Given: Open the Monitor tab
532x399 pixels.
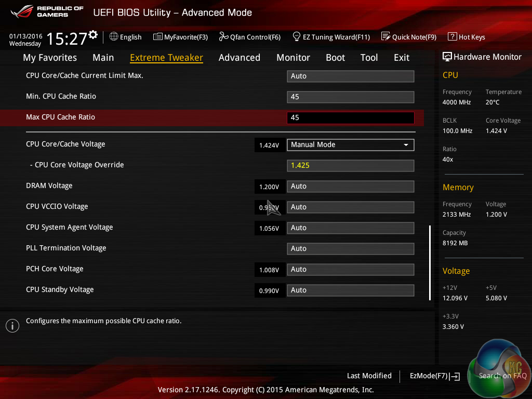Looking at the screenshot, I should coord(293,58).
